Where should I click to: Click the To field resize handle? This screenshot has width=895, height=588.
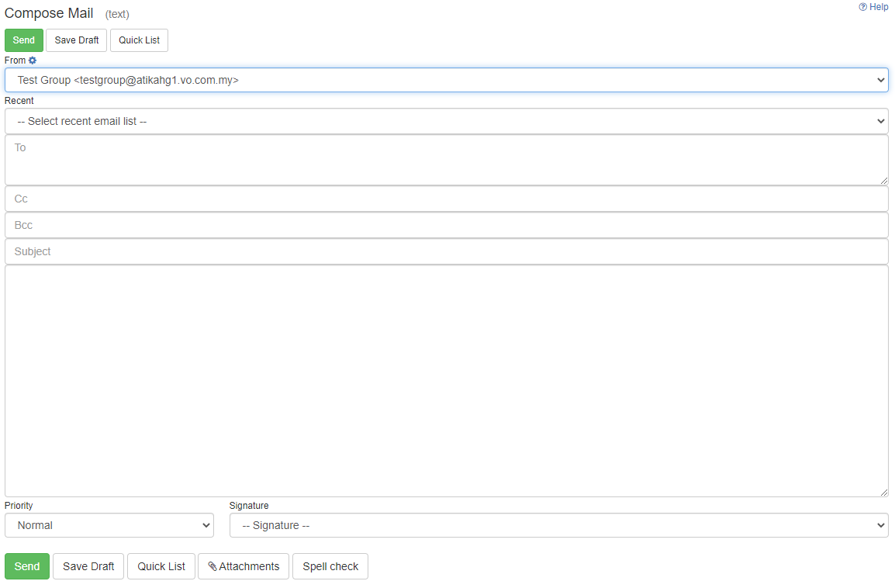click(x=883, y=181)
